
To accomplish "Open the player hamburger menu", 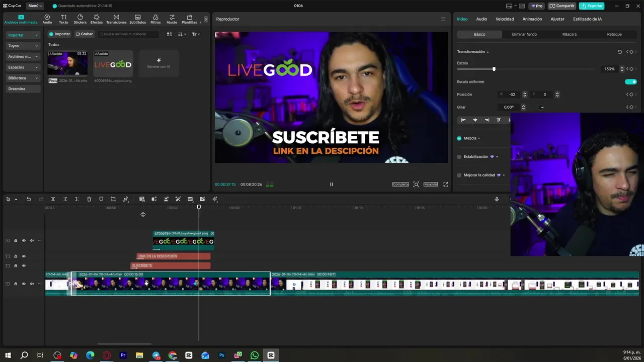I will [443, 19].
